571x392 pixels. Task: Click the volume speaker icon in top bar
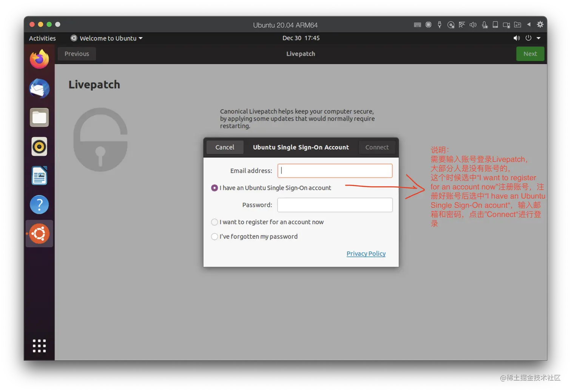point(517,38)
